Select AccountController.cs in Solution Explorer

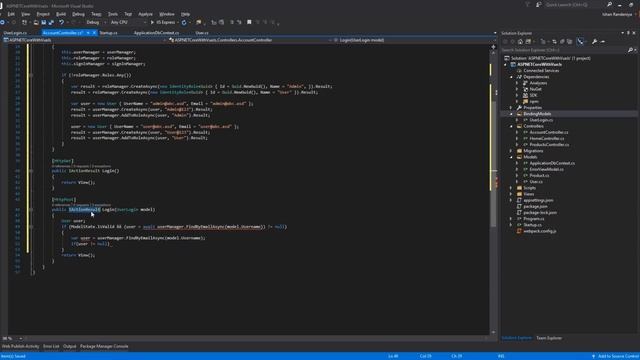pyautogui.click(x=549, y=132)
